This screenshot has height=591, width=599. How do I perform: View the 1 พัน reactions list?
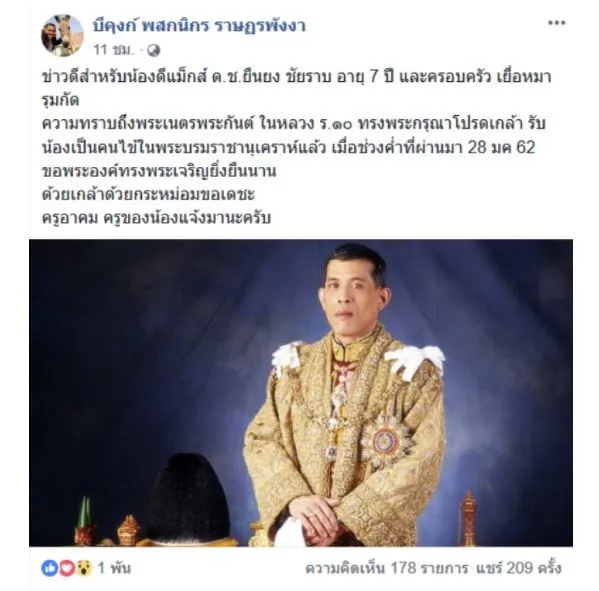coord(114,568)
